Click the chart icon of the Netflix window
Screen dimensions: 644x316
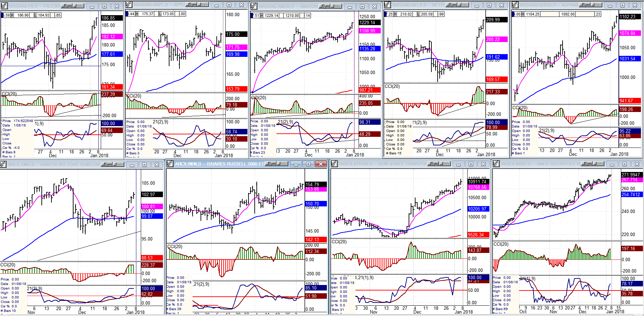[388, 5]
